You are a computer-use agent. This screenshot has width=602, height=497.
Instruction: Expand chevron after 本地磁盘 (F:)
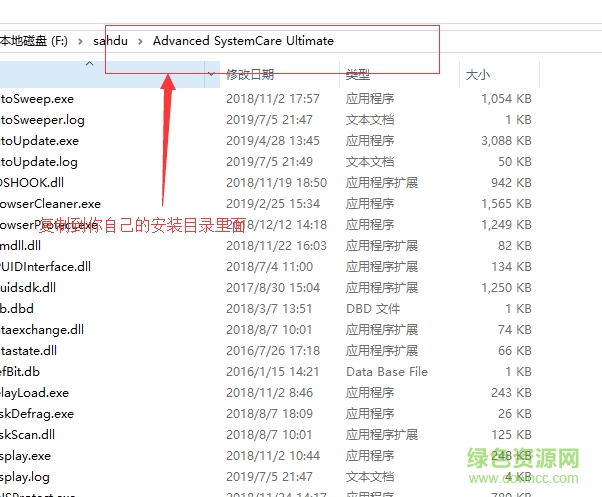tap(80, 41)
